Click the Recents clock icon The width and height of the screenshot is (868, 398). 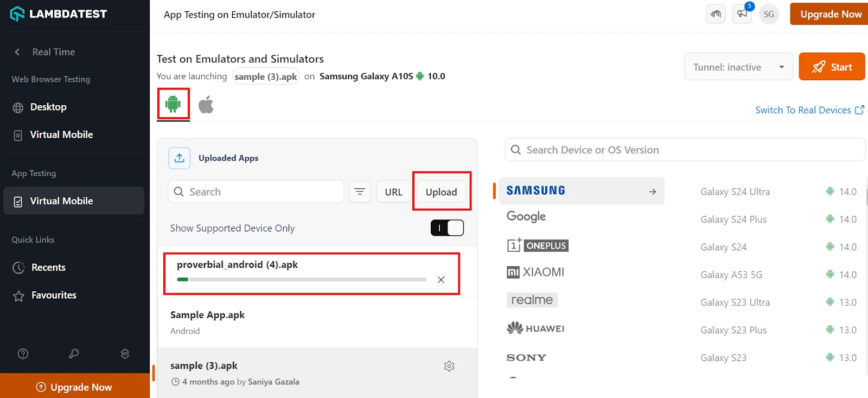tap(18, 267)
